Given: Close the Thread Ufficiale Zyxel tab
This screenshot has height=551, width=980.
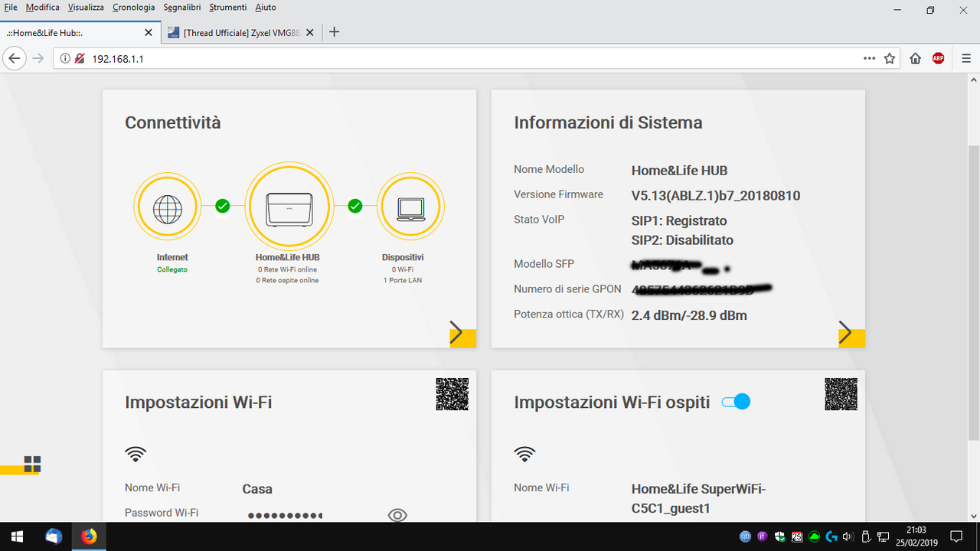Looking at the screenshot, I should click(309, 32).
